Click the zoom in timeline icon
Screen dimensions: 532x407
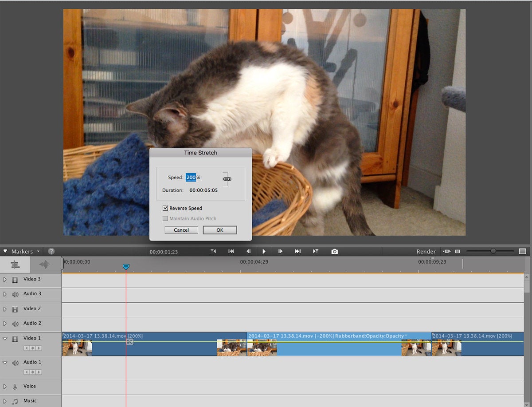(523, 251)
